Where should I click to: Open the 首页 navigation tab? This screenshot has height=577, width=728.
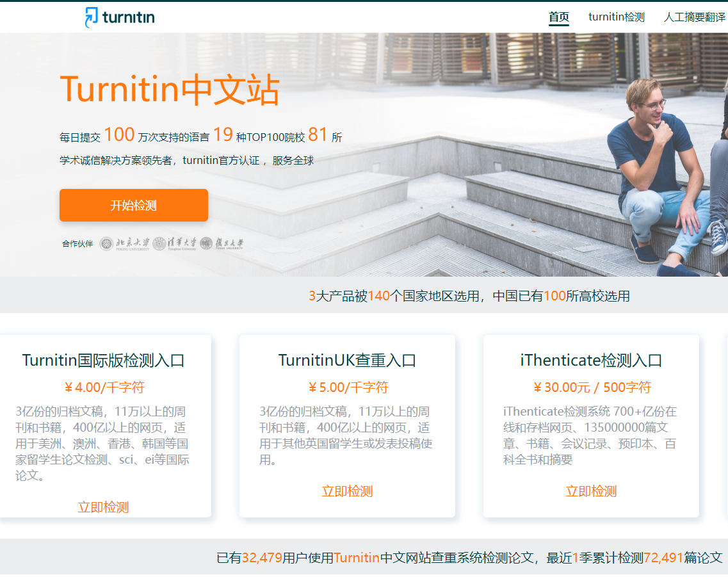point(558,17)
